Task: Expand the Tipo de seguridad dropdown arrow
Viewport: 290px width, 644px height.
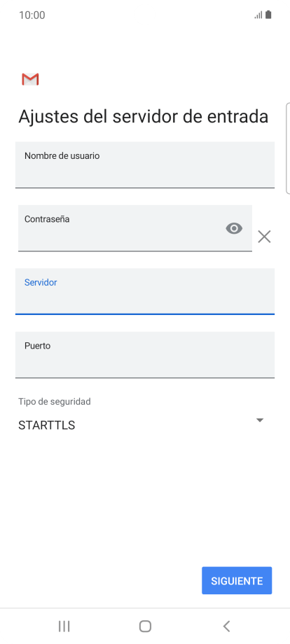Action: coord(260,420)
